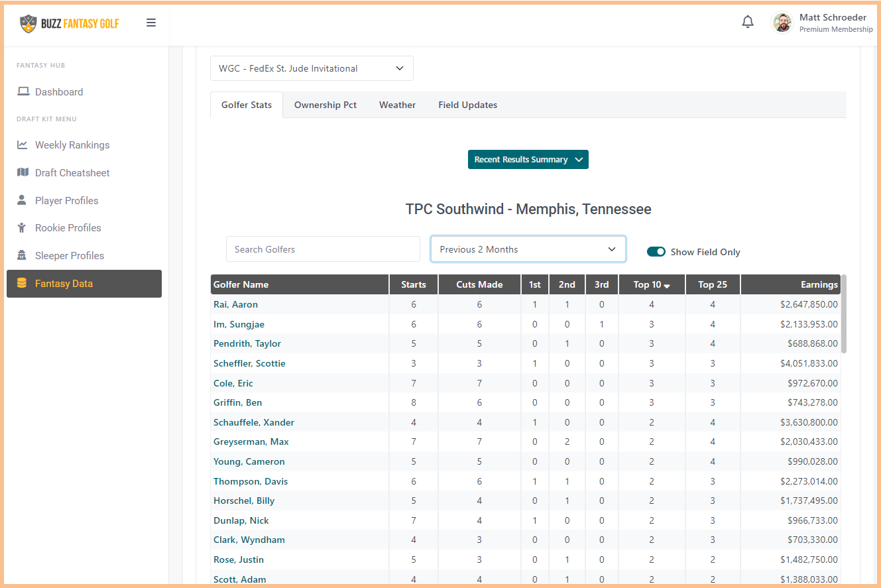Select Fantasy Data in sidebar
Screen dimensions: 881x588
(84, 284)
